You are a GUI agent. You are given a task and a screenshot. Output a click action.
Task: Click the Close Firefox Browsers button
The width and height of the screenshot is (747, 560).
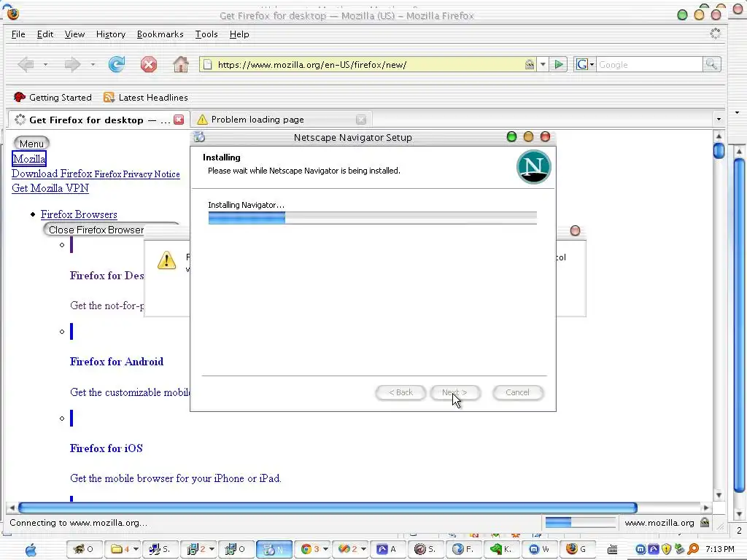point(96,230)
